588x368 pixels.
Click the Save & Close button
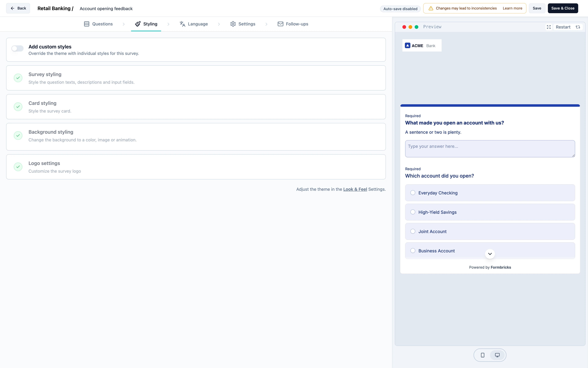pyautogui.click(x=563, y=8)
